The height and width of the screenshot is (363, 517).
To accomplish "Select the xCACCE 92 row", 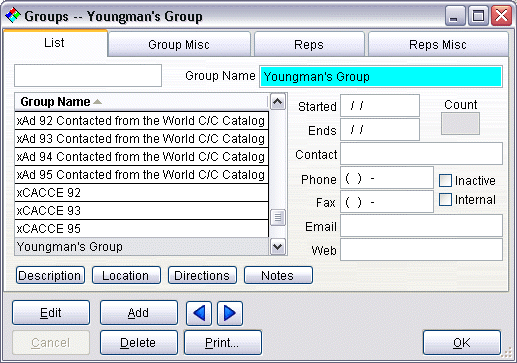I will 142,192.
